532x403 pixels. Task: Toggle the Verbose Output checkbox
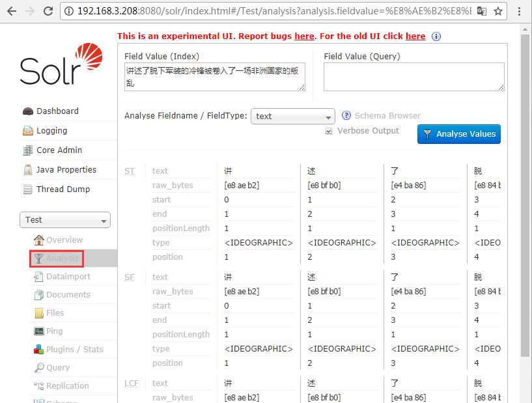pyautogui.click(x=328, y=131)
